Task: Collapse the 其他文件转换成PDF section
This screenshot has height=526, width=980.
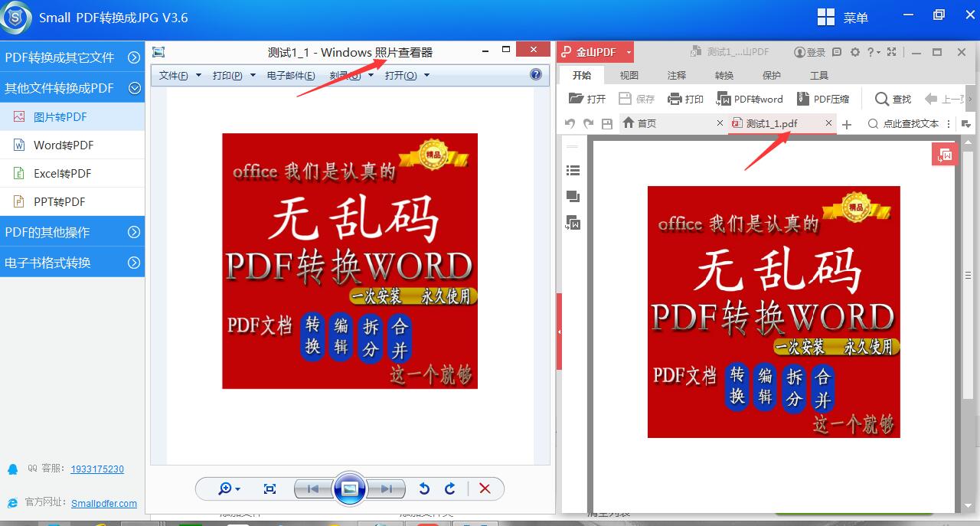Action: click(x=72, y=88)
